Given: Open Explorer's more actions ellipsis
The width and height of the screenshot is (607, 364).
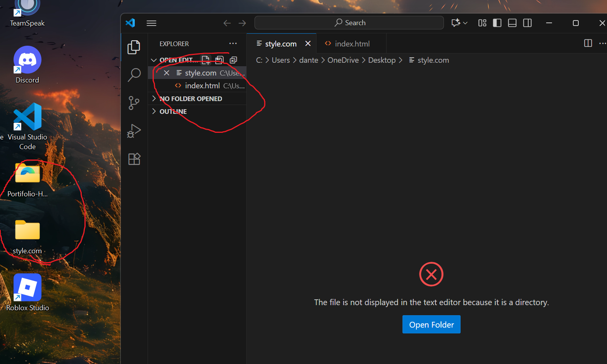Looking at the screenshot, I should tap(233, 43).
